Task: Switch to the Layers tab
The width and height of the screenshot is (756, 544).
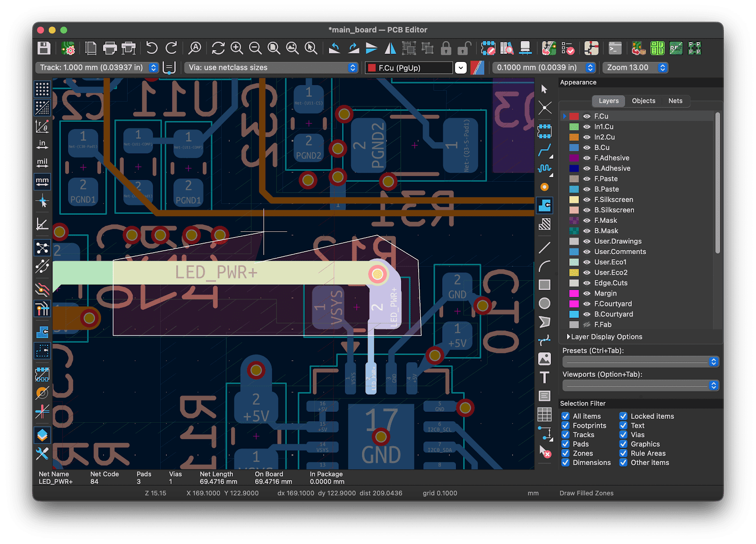Action: tap(609, 101)
